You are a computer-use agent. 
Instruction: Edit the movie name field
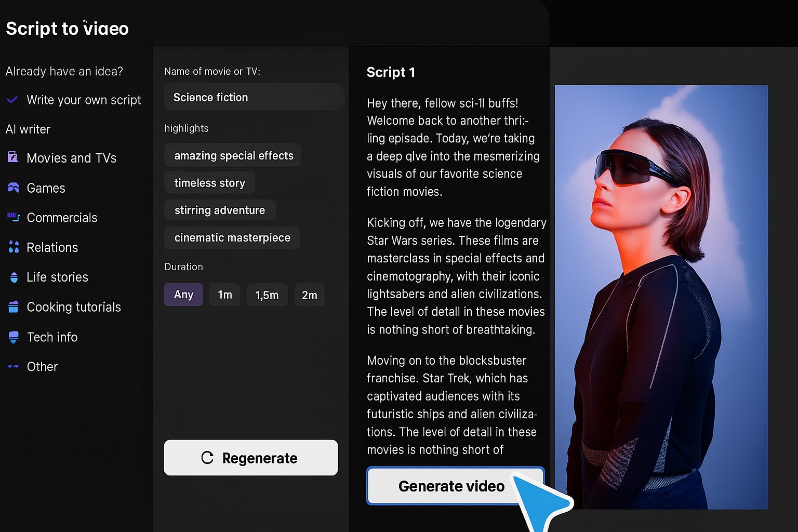tap(254, 97)
